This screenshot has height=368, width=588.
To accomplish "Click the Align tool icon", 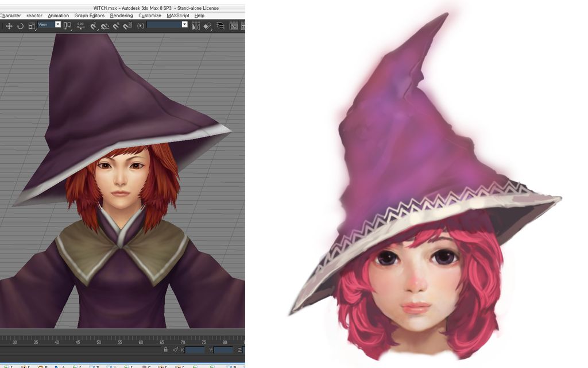I will click(x=208, y=26).
